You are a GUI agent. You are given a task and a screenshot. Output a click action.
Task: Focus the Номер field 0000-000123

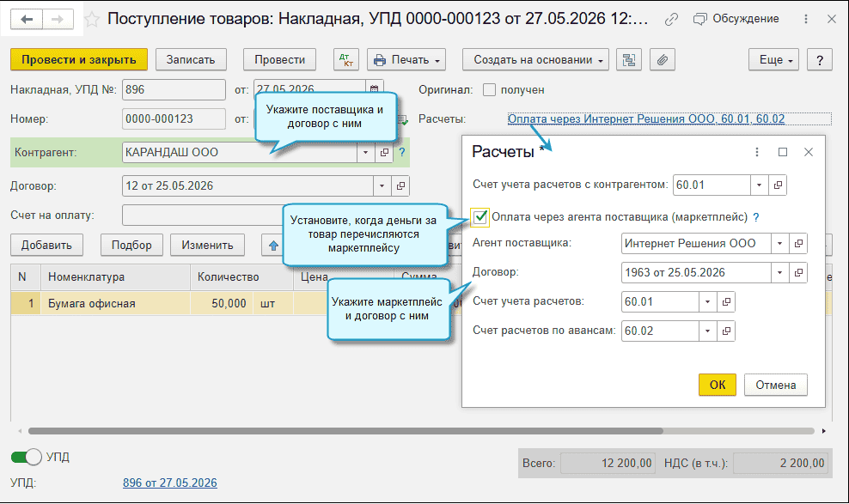pyautogui.click(x=174, y=119)
